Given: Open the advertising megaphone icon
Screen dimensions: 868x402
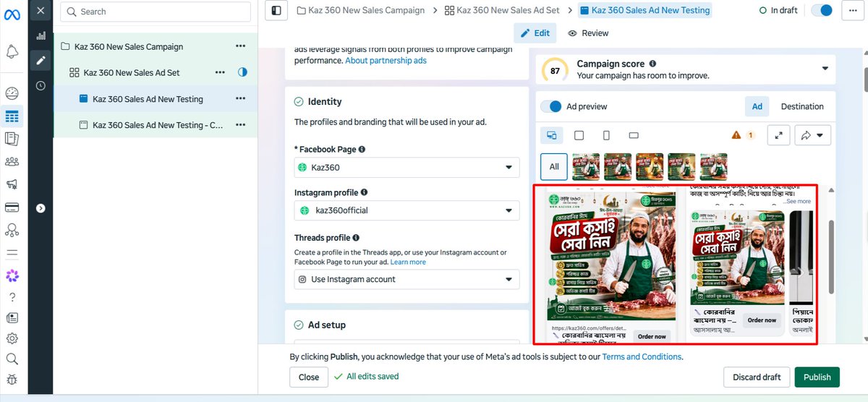Looking at the screenshot, I should pos(12,184).
